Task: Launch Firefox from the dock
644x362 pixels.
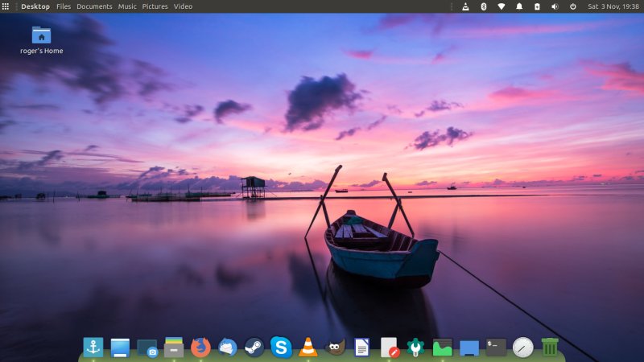Action: pyautogui.click(x=200, y=347)
